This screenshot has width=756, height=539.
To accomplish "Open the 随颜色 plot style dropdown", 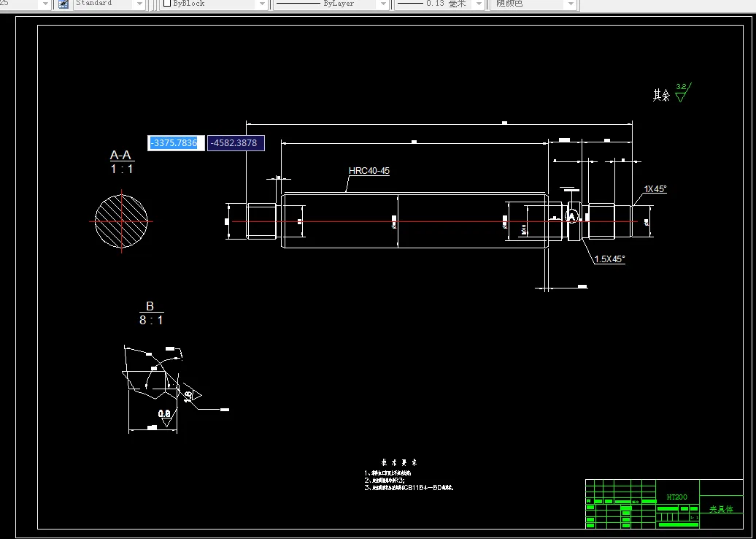I will (534, 4).
